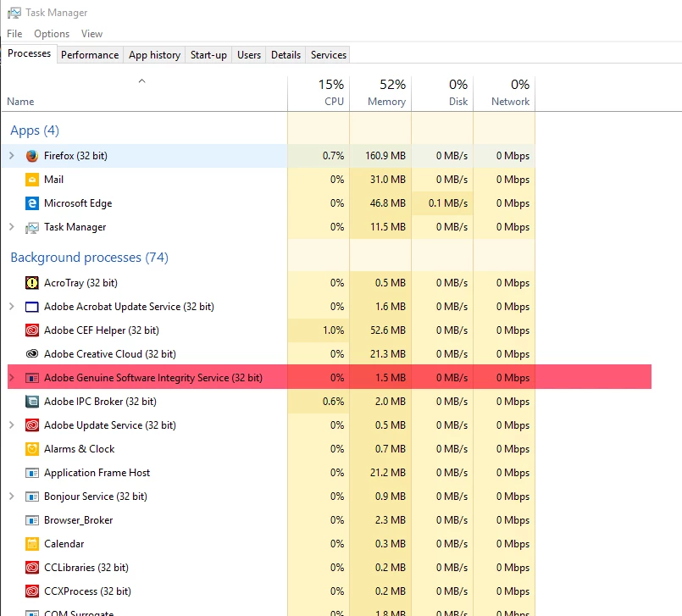Select the Browser_Broker row name

pos(79,520)
